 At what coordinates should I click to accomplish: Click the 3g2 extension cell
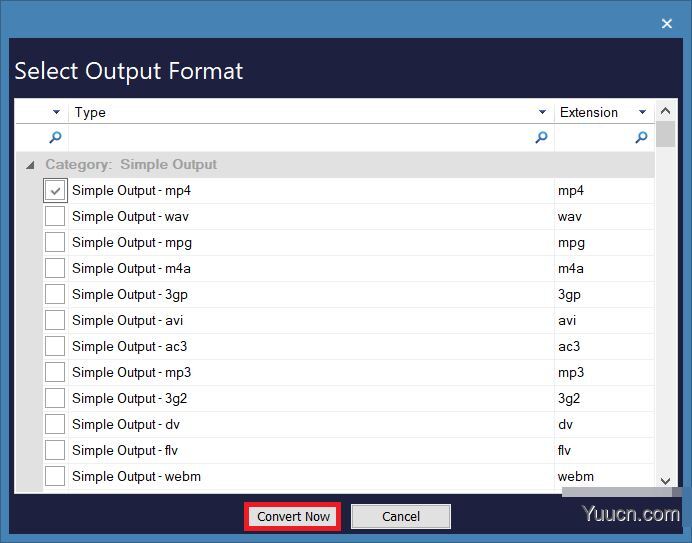click(x=604, y=399)
